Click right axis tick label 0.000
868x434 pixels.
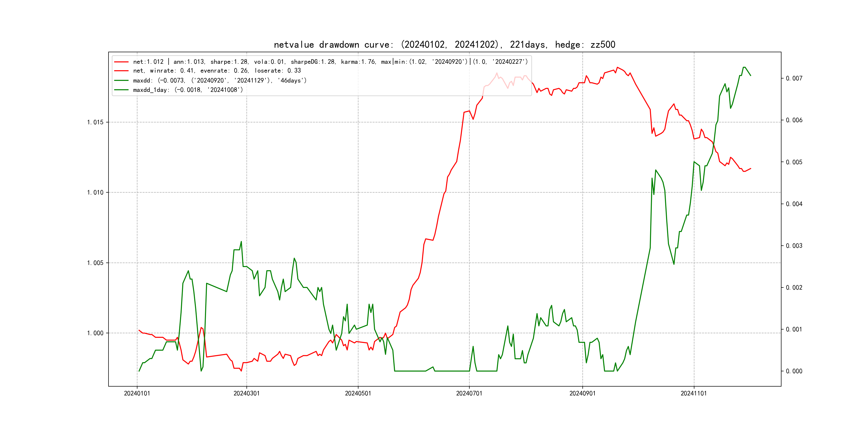(794, 371)
